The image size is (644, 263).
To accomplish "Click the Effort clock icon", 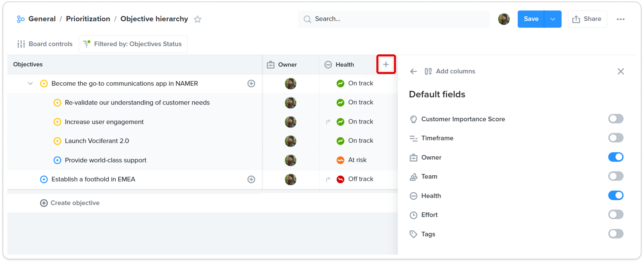I will pyautogui.click(x=413, y=215).
